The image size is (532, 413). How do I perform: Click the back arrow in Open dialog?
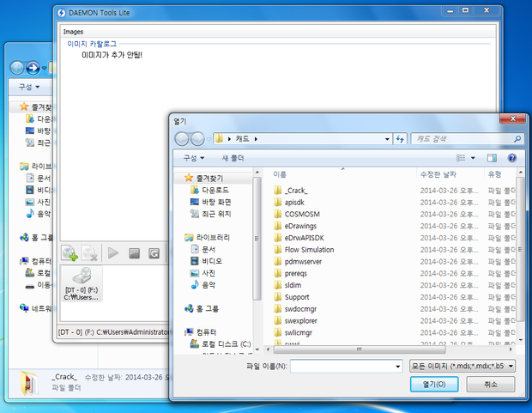(x=182, y=139)
